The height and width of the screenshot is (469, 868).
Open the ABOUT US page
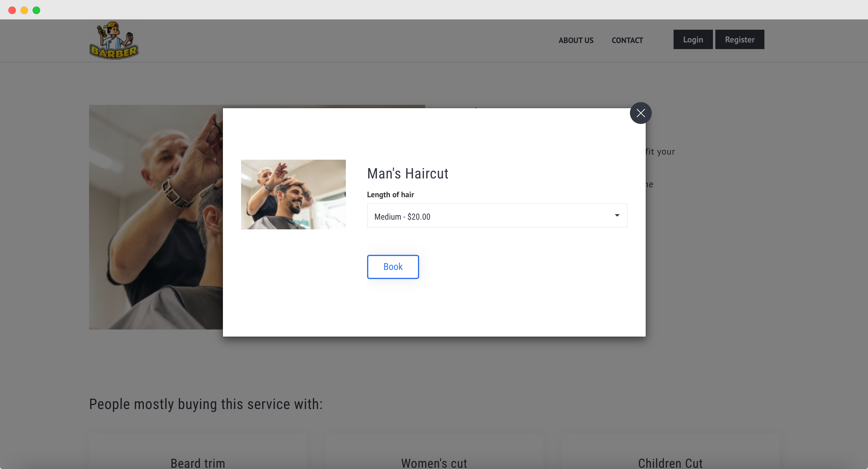(576, 40)
